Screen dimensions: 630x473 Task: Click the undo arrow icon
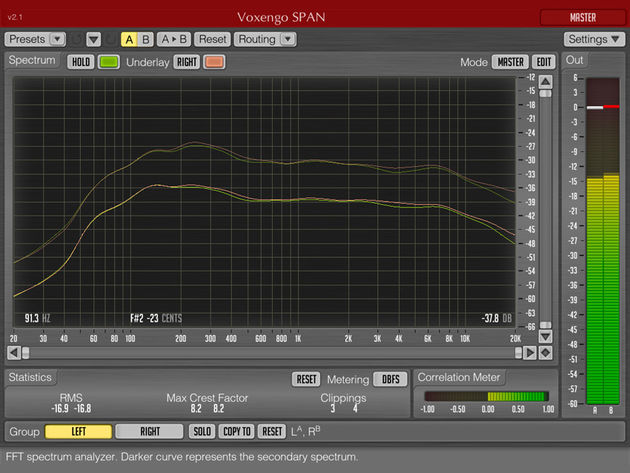pos(76,39)
